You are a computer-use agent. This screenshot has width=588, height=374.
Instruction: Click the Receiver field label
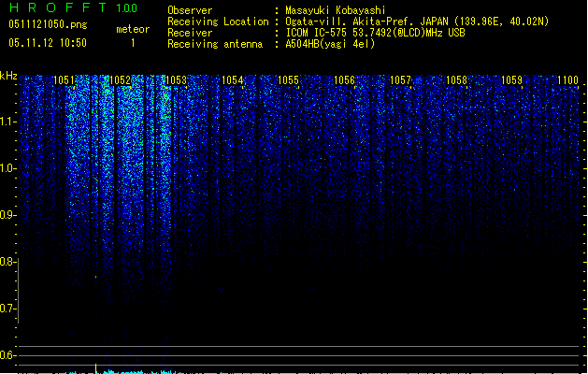[x=190, y=33]
